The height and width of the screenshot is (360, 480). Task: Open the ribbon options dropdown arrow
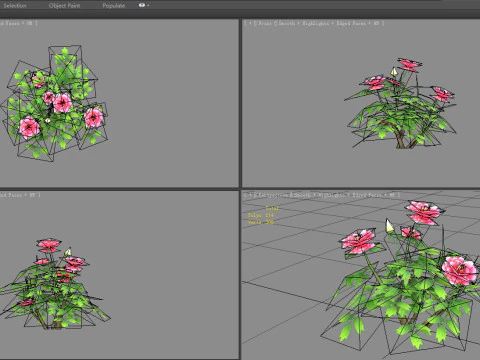pos(148,5)
